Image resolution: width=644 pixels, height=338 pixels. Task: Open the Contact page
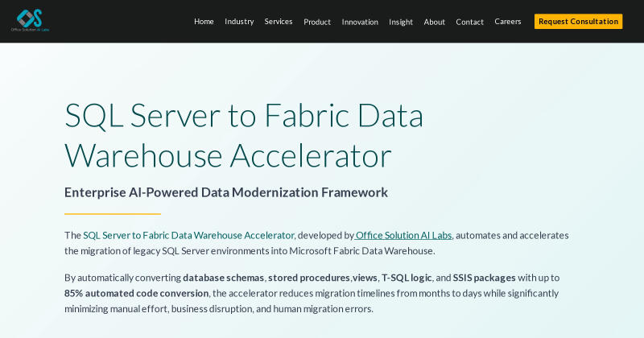(469, 22)
